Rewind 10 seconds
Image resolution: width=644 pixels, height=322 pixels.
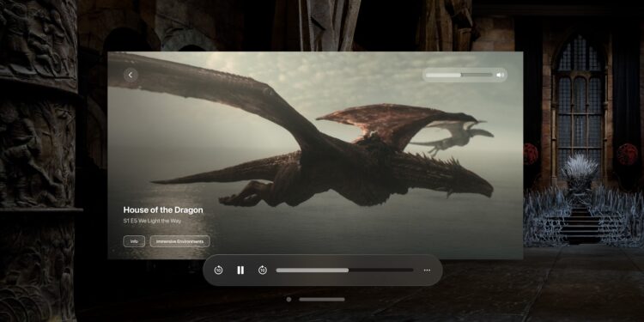tap(218, 270)
